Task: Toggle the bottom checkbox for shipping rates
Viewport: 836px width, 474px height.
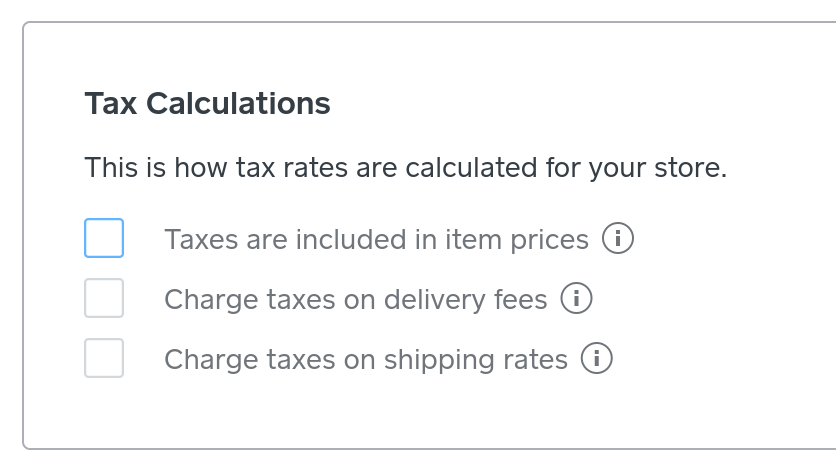Action: pos(104,358)
